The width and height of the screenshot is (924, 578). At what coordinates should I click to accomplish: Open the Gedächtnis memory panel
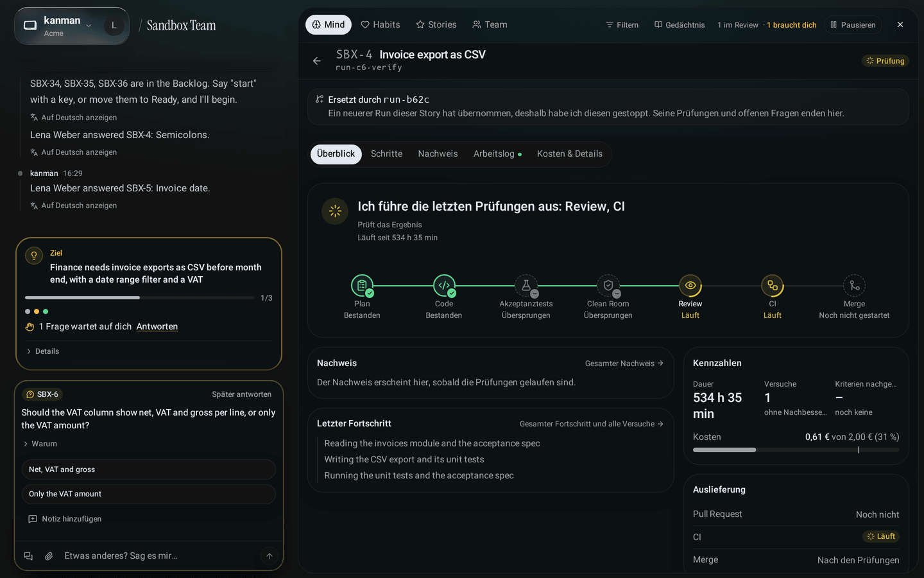click(680, 25)
